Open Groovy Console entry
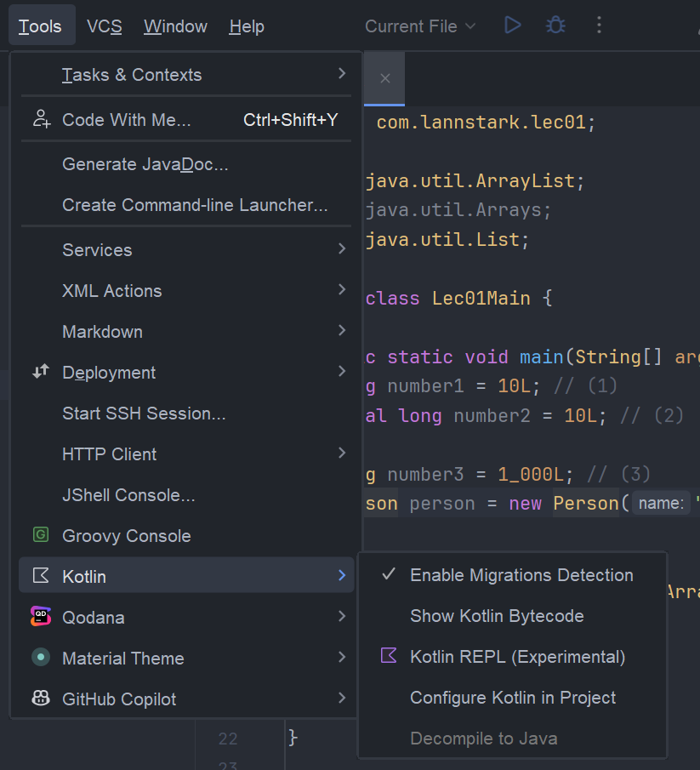Viewport: 700px width, 770px height. point(186,536)
